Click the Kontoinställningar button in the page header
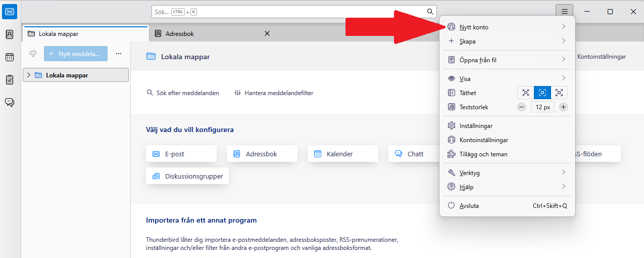This screenshot has height=258, width=644. pos(602,57)
